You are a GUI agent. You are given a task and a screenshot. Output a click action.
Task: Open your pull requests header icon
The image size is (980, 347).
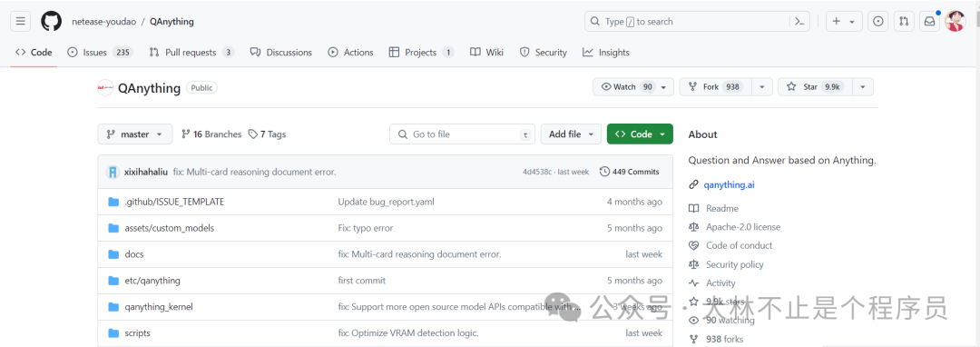(904, 21)
